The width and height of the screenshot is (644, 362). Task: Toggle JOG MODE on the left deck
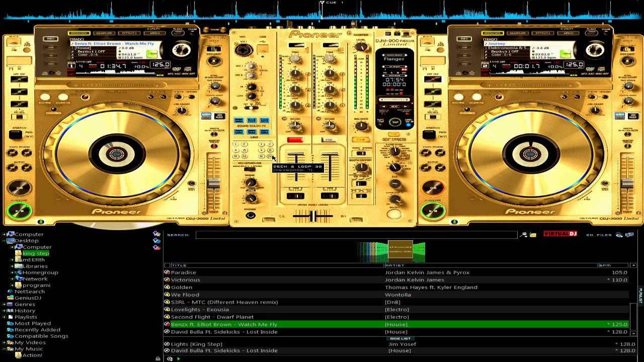pos(220,115)
